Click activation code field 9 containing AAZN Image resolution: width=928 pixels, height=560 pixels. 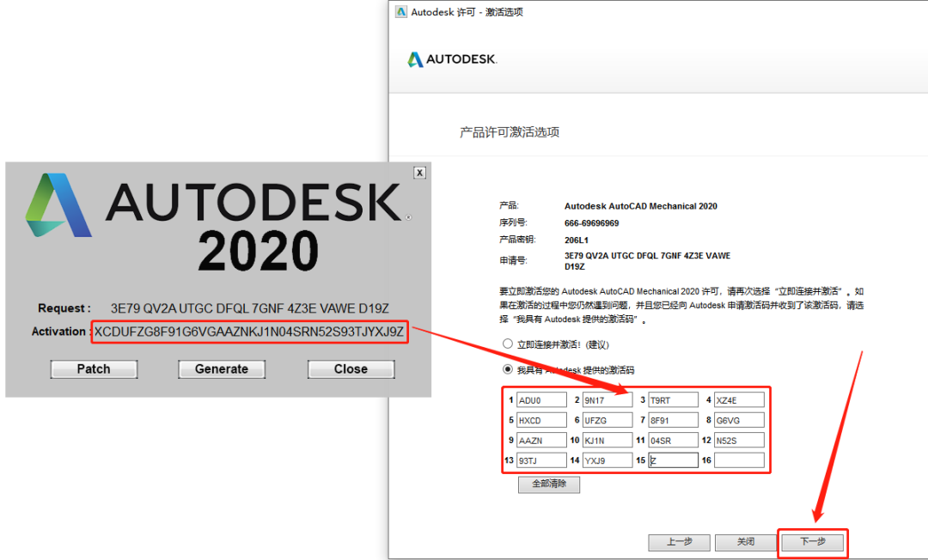click(x=541, y=441)
